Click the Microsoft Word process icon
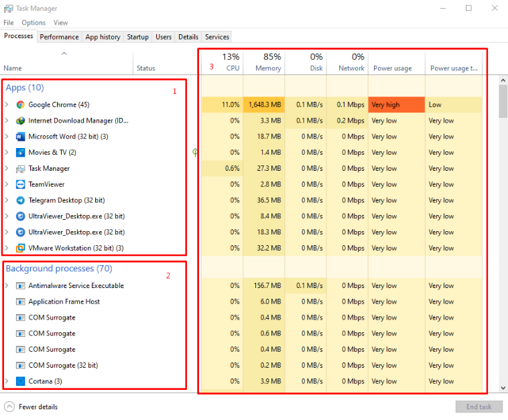The width and height of the screenshot is (508, 420). pos(21,137)
